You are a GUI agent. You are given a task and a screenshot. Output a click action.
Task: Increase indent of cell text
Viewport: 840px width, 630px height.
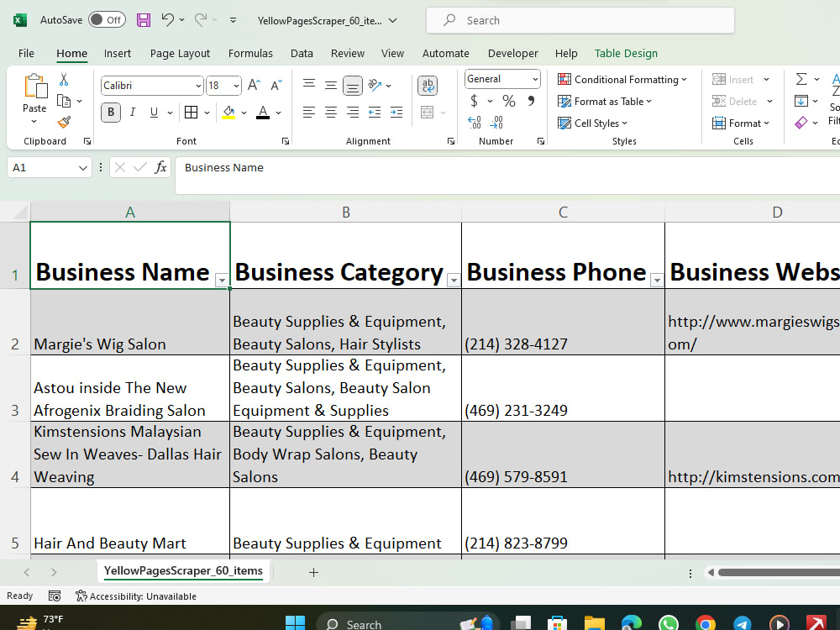[x=396, y=112]
